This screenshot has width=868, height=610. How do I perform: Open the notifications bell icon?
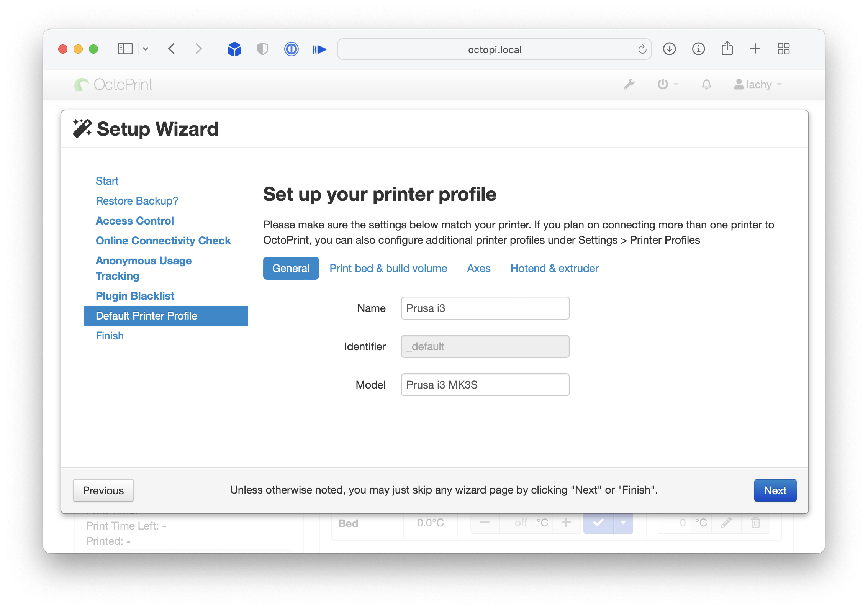(706, 84)
